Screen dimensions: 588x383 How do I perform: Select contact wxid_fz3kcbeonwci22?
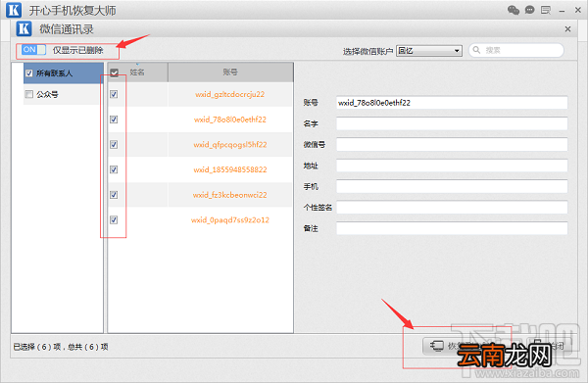tap(230, 195)
